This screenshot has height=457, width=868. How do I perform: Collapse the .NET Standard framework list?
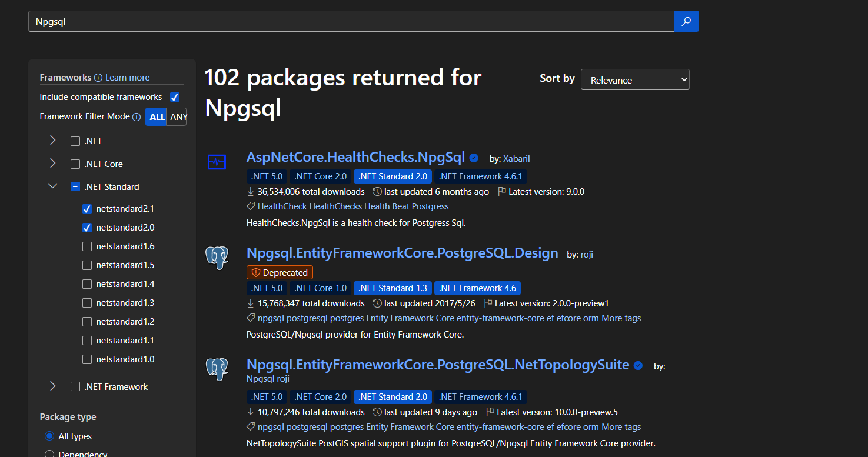pos(52,186)
